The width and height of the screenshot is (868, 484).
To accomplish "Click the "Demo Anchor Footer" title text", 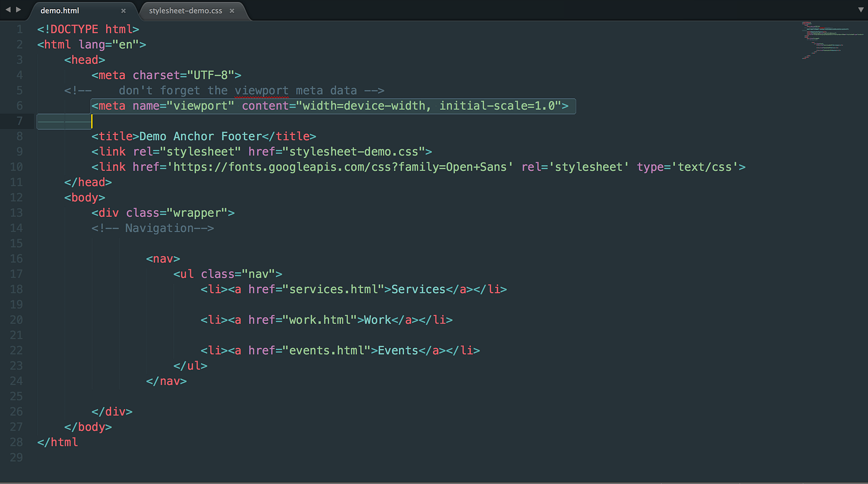I will [x=201, y=136].
